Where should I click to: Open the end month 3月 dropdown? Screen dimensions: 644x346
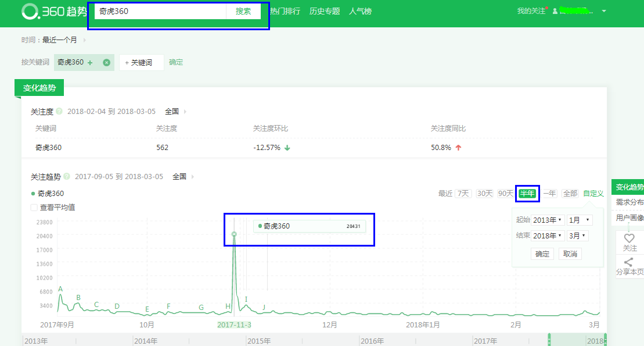[x=578, y=236]
